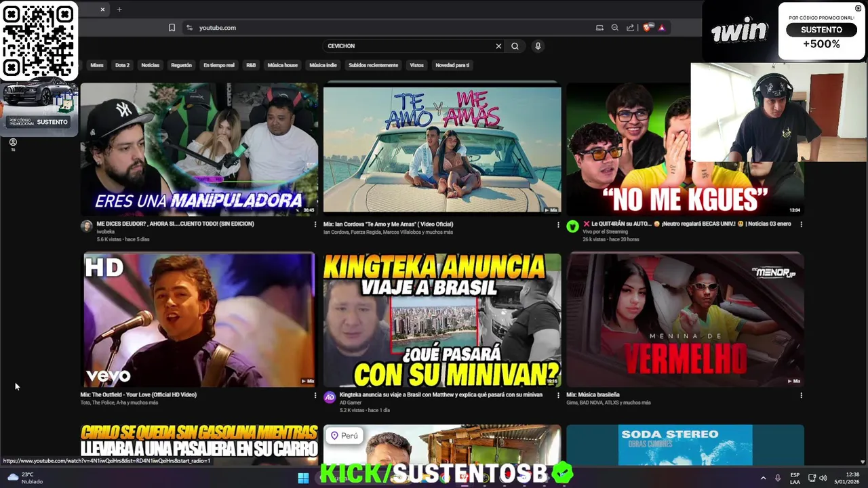Image resolution: width=868 pixels, height=488 pixels.
Task: Open CIRILO se queda sin gasolina thumbnail
Action: (x=199, y=441)
